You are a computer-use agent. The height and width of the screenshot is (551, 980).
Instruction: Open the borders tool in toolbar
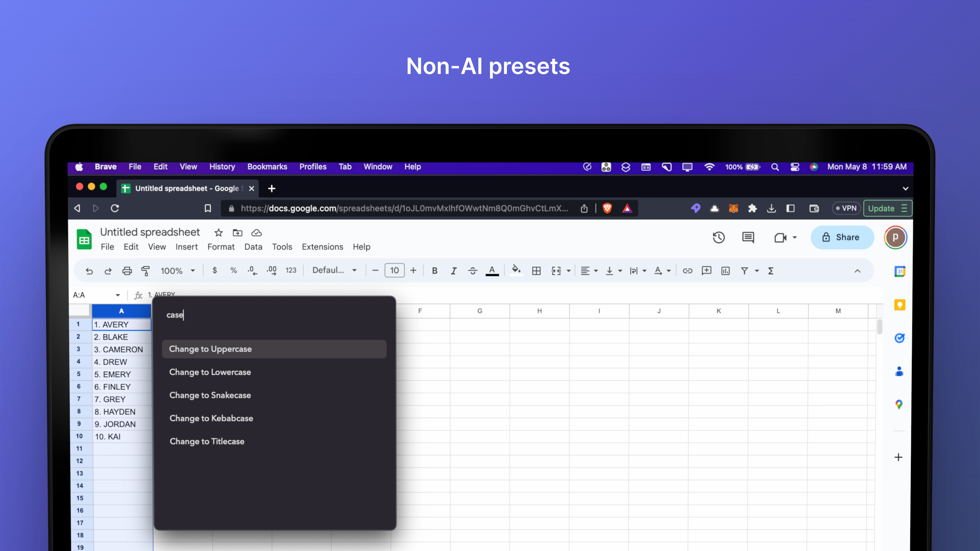(x=536, y=271)
